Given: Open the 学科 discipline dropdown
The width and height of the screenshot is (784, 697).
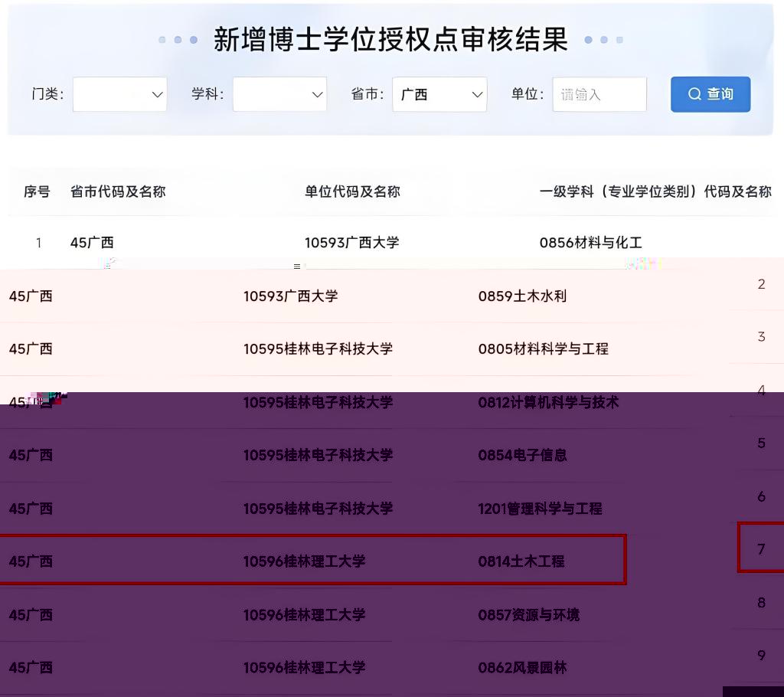Looking at the screenshot, I should click(279, 94).
